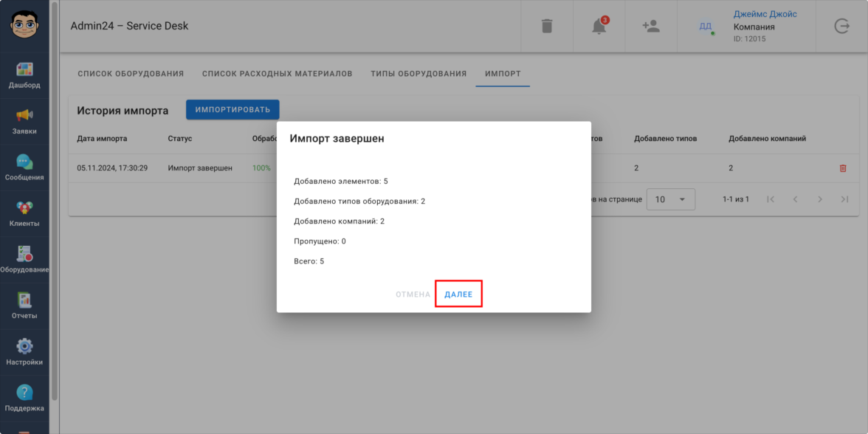Click the Добавлено типов column header
Viewport: 868px width, 434px height.
click(666, 139)
